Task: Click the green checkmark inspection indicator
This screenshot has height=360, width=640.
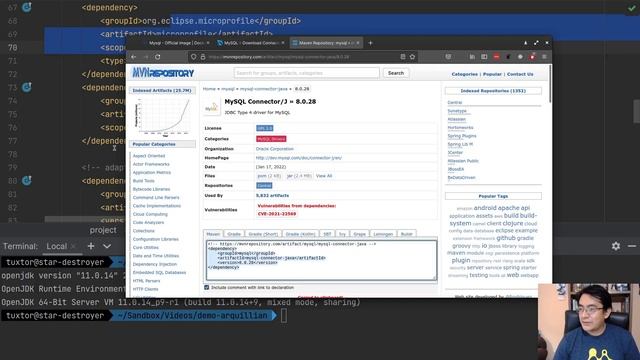Action: pos(631,8)
